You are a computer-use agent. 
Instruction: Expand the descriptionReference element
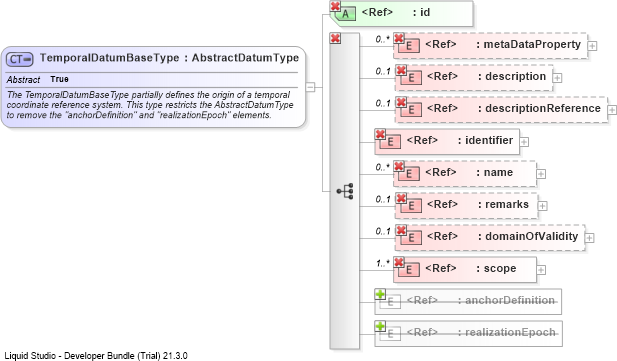[612, 110]
